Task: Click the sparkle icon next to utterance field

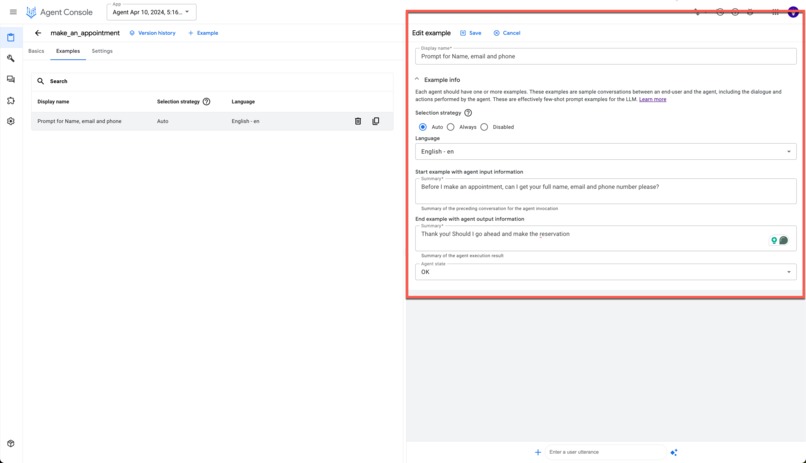Action: tap(674, 452)
